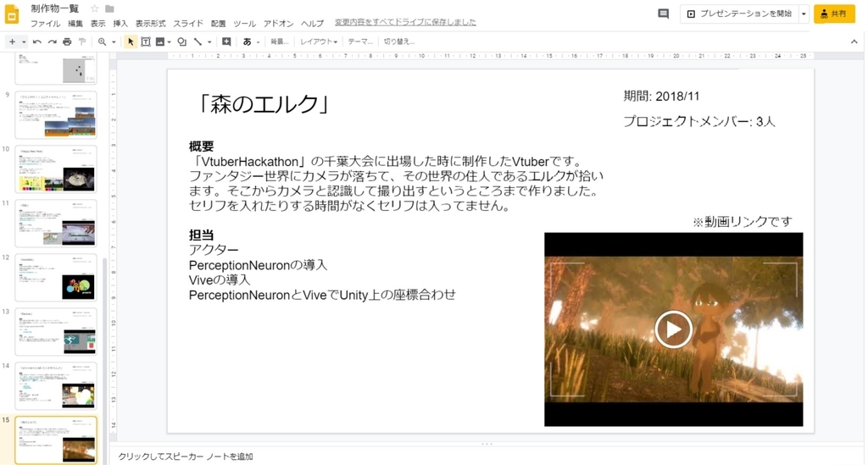Expand insert image options arrow
The width and height of the screenshot is (868, 465).
click(x=170, y=42)
